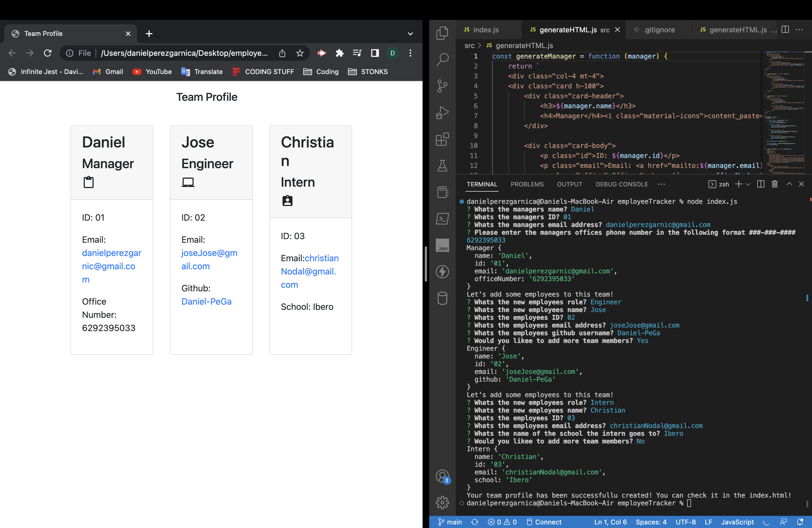Viewport: 812px width, 528px height.
Task: Open the Testing beaker view
Action: [x=442, y=166]
